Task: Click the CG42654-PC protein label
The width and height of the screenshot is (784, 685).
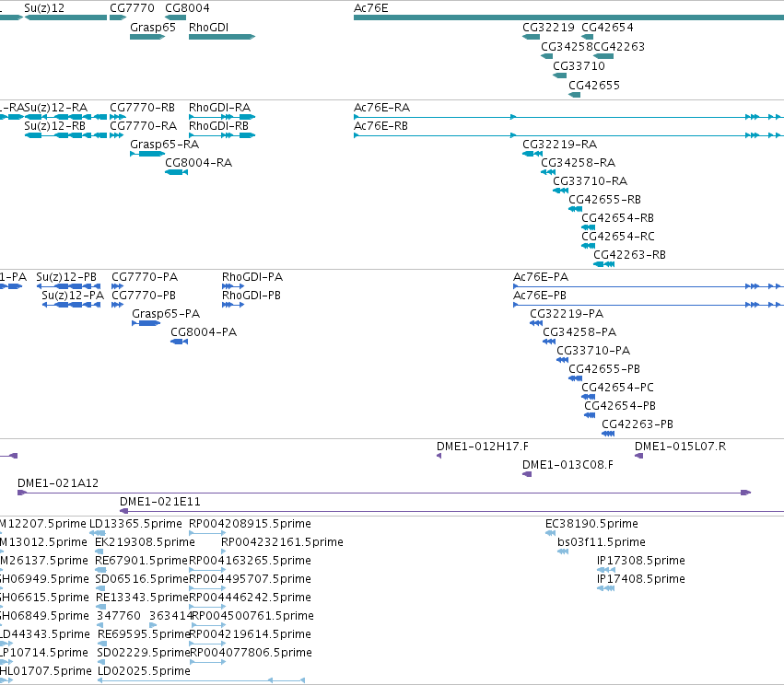Action: [x=617, y=388]
